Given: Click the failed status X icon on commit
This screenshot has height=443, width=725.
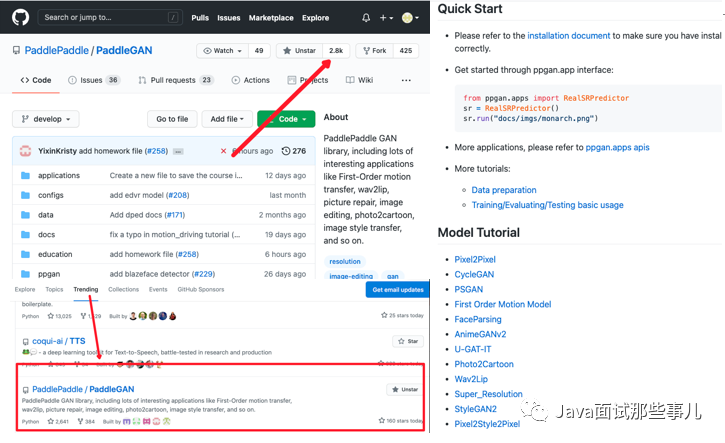Looking at the screenshot, I should pos(223,151).
